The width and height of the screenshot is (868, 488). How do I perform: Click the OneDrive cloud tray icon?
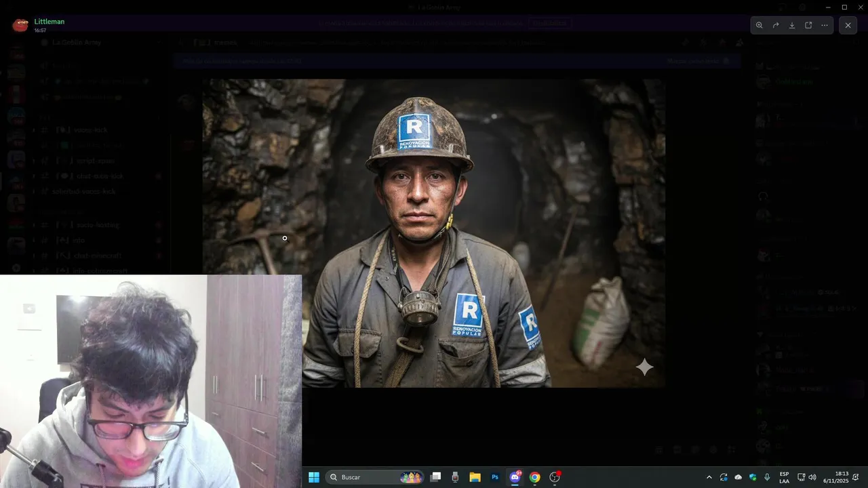[x=738, y=477]
